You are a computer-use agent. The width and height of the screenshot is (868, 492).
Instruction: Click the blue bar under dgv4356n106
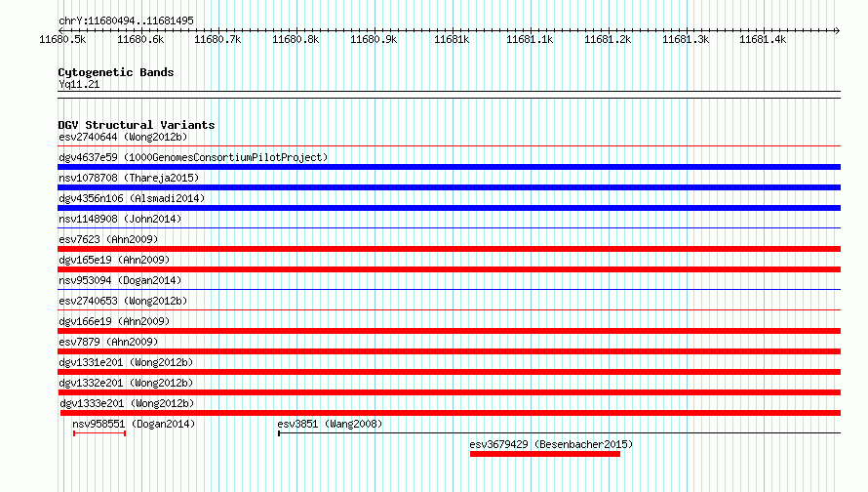pos(449,208)
